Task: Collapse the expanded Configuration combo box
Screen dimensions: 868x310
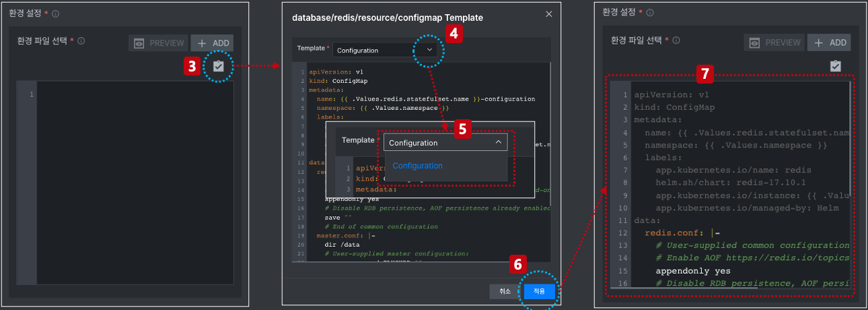Action: pyautogui.click(x=445, y=143)
